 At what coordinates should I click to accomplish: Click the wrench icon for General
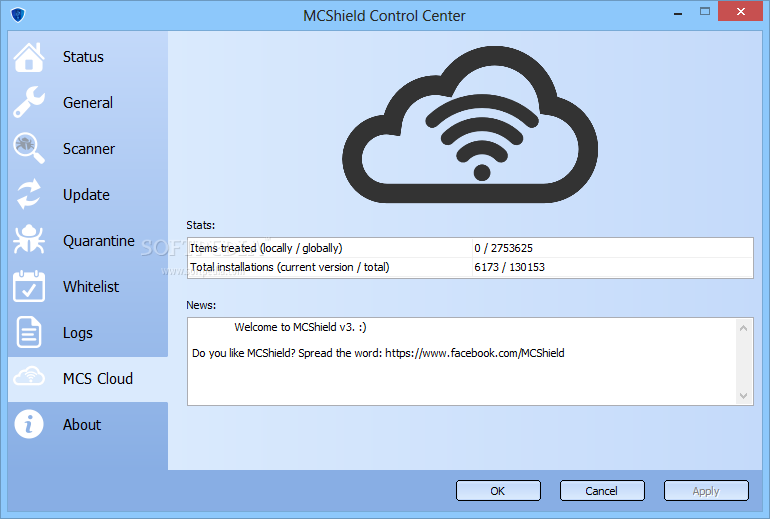[29, 102]
